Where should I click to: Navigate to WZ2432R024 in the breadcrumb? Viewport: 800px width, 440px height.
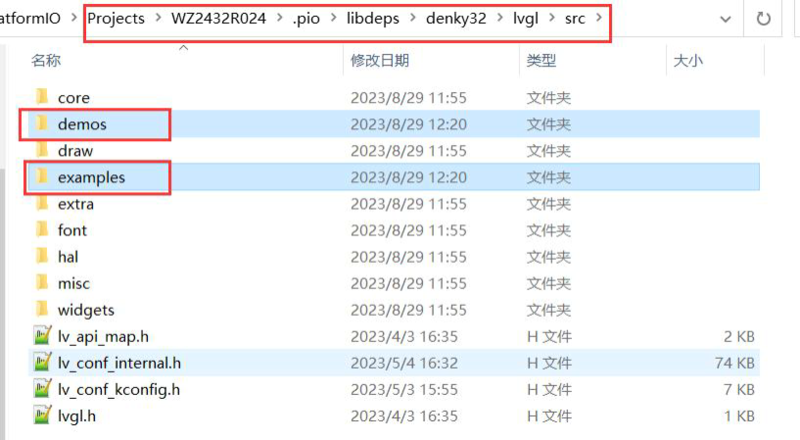(x=218, y=18)
